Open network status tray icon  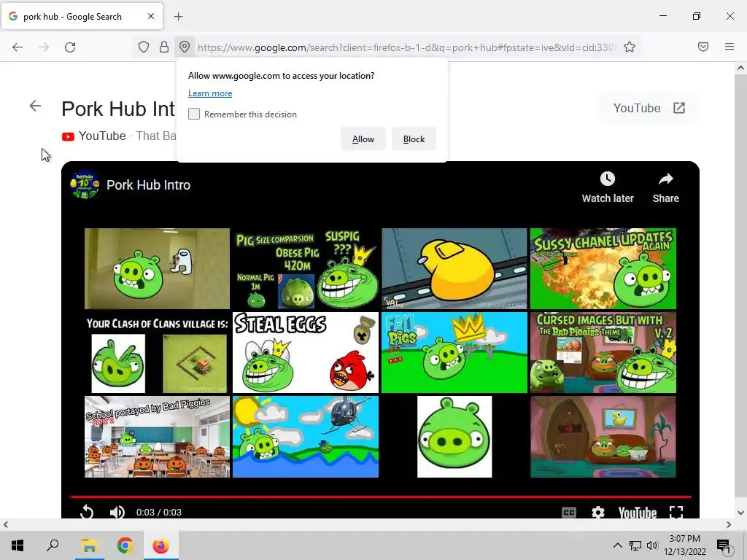pos(635,545)
